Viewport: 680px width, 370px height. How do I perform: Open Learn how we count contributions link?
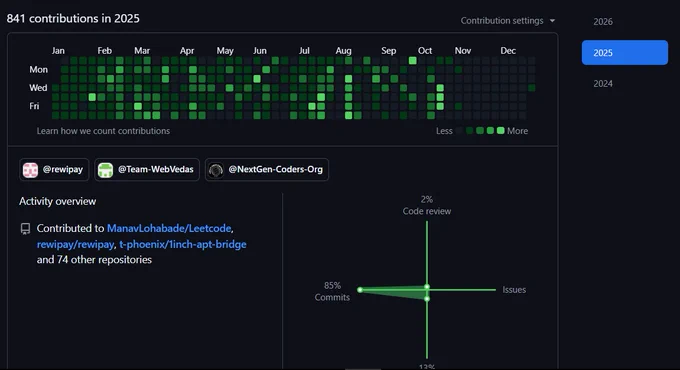(x=103, y=131)
